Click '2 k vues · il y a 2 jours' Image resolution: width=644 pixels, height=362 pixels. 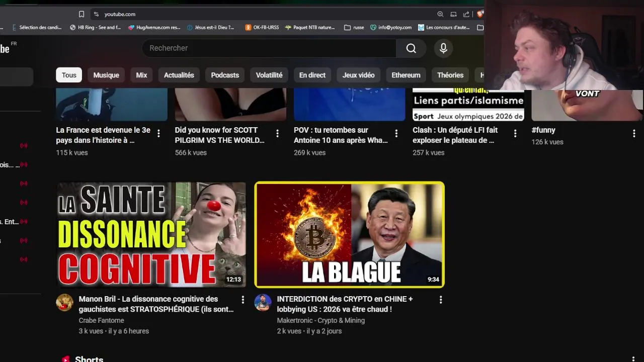click(x=309, y=331)
